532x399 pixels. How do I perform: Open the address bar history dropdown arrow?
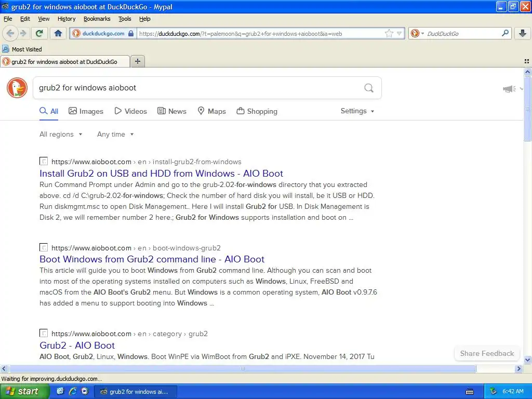pyautogui.click(x=400, y=33)
